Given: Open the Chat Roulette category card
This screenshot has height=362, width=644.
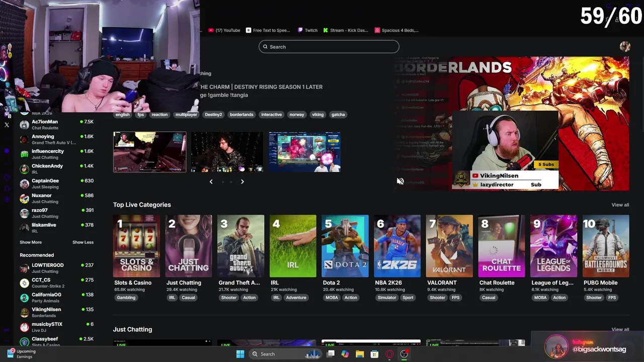Looking at the screenshot, I should (x=501, y=246).
